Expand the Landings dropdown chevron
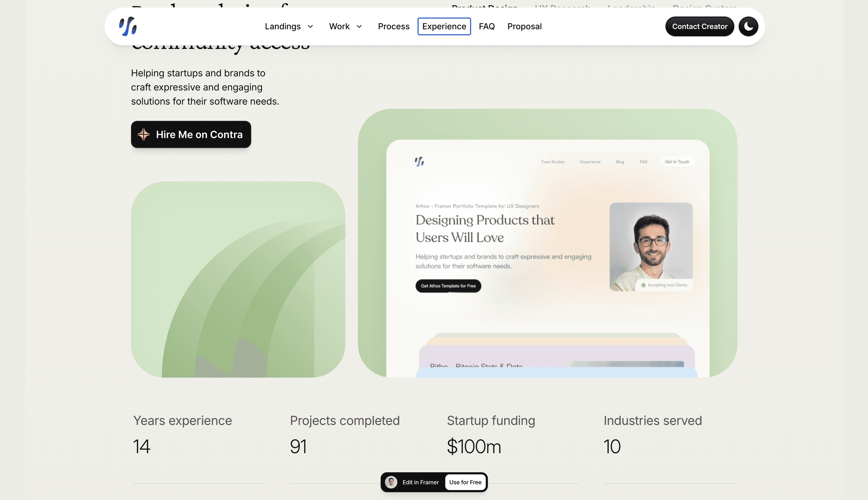This screenshot has width=868, height=500. [x=310, y=26]
